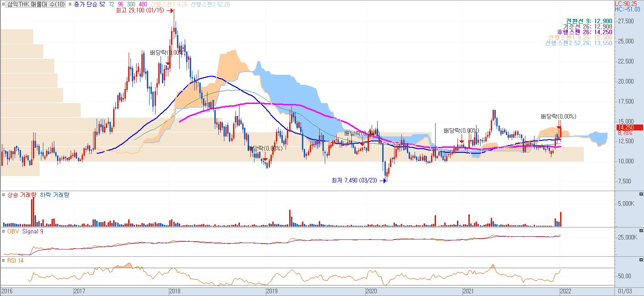This screenshot has height=296, width=644.
Task: Click the 2020 year label on the time axis
Action: [x=371, y=291]
